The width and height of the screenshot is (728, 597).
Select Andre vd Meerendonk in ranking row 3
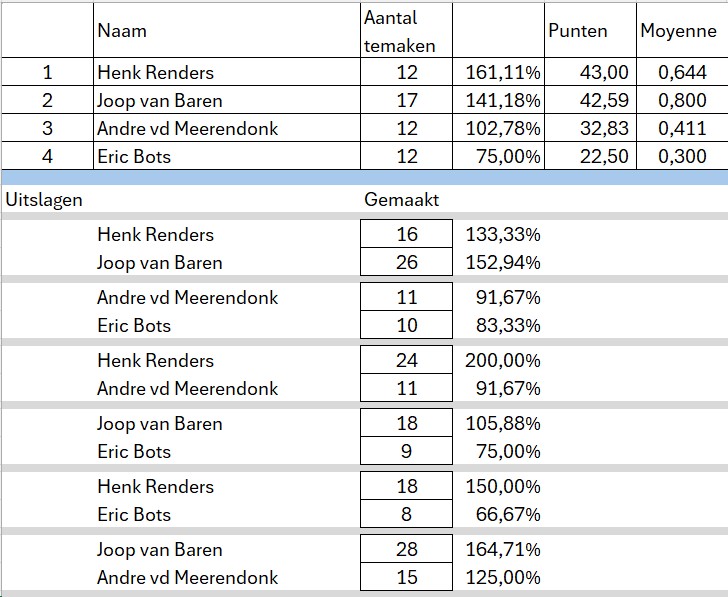(188, 128)
